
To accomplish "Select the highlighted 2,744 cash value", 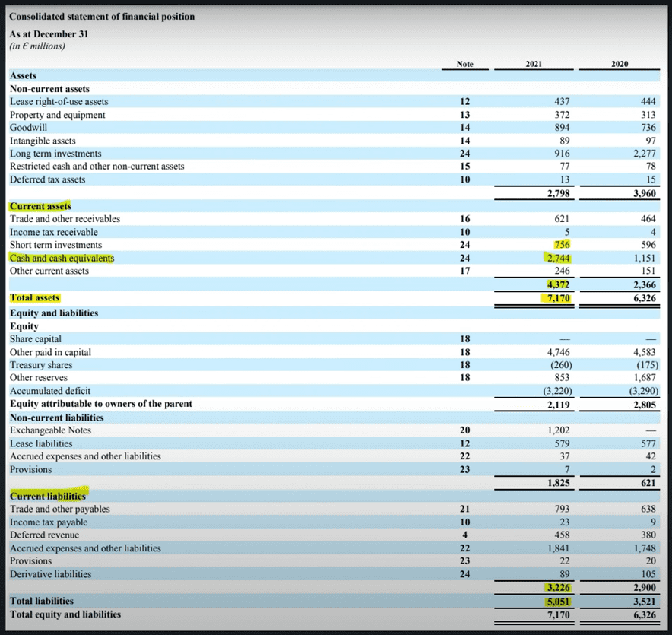I will click(x=558, y=258).
